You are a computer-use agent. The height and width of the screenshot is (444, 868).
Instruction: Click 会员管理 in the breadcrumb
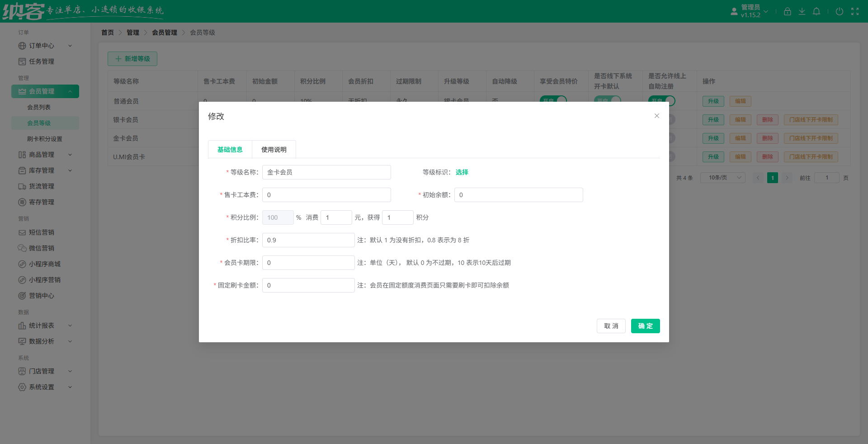tap(165, 32)
